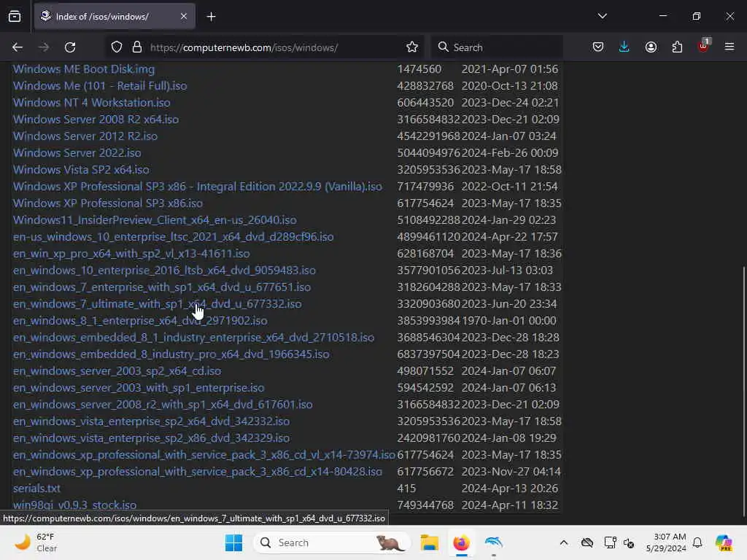
Task: Reload the current page
Action: pyautogui.click(x=70, y=47)
